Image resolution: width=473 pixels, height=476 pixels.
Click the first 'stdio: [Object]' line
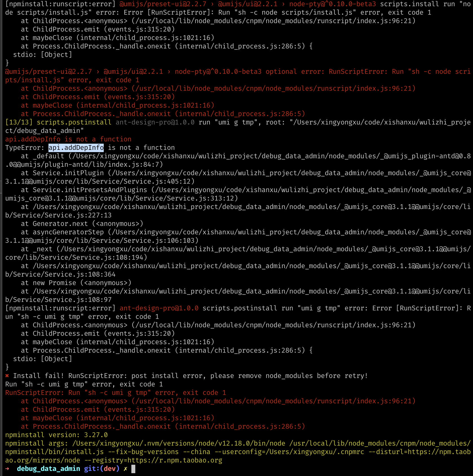(43, 55)
